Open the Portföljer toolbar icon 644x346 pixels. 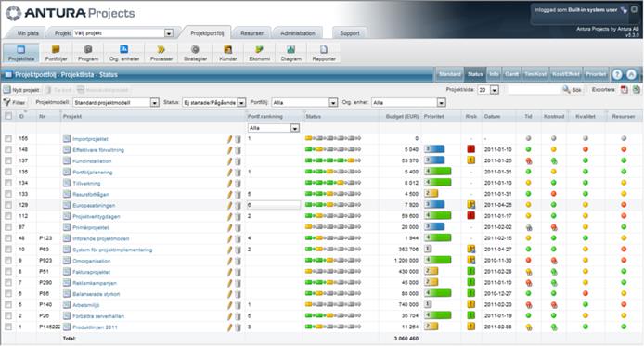pyautogui.click(x=57, y=54)
